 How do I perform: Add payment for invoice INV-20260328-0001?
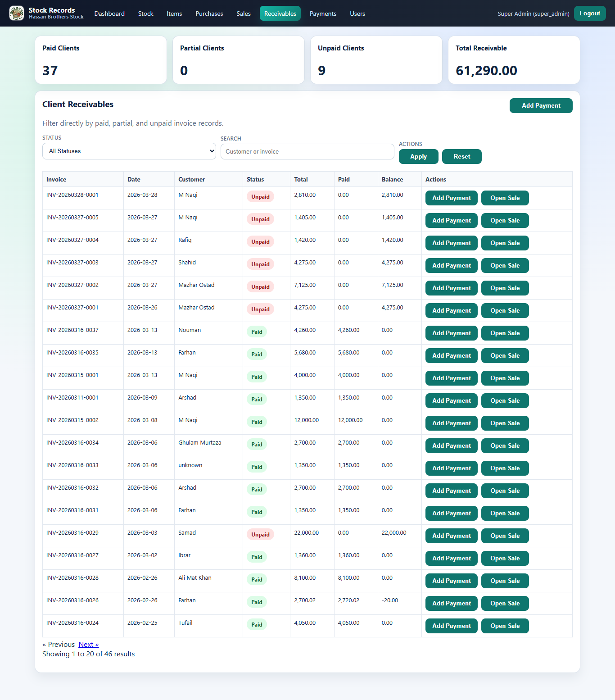point(452,198)
